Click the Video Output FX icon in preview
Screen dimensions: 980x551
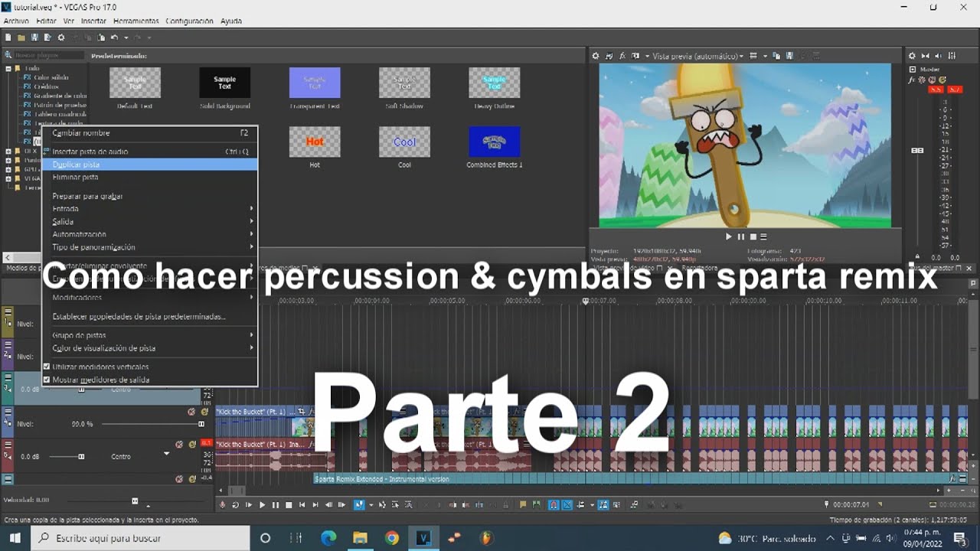(622, 56)
